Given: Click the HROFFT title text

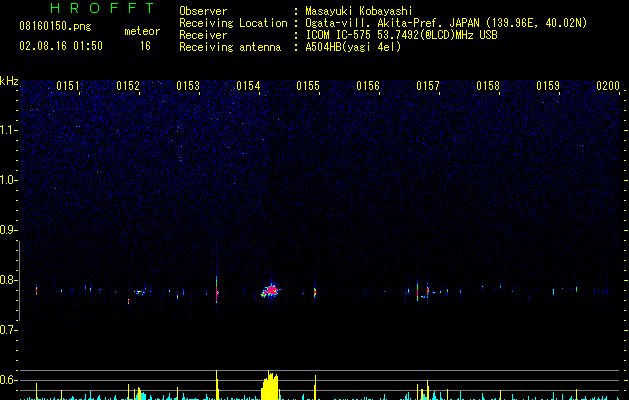Looking at the screenshot, I should [x=103, y=8].
